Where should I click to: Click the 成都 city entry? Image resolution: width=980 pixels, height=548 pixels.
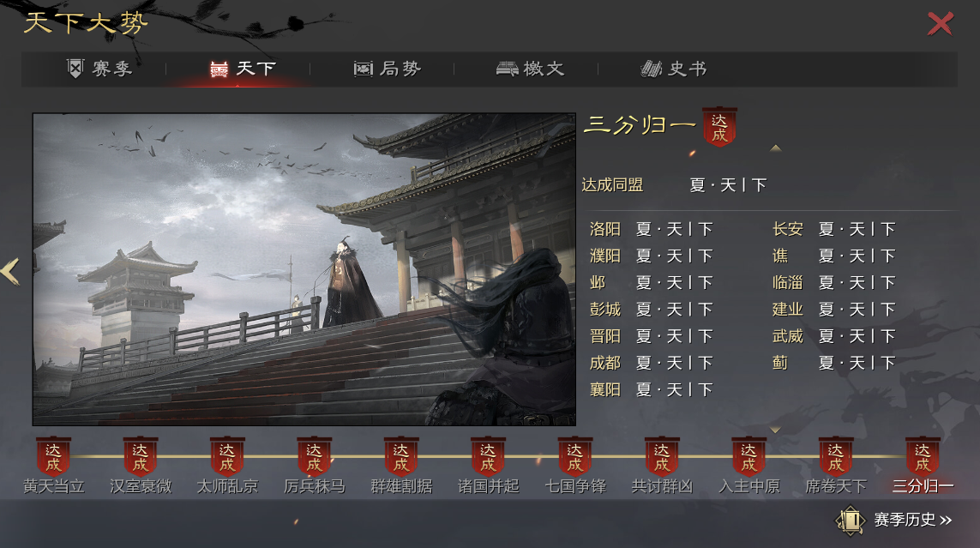tap(605, 363)
